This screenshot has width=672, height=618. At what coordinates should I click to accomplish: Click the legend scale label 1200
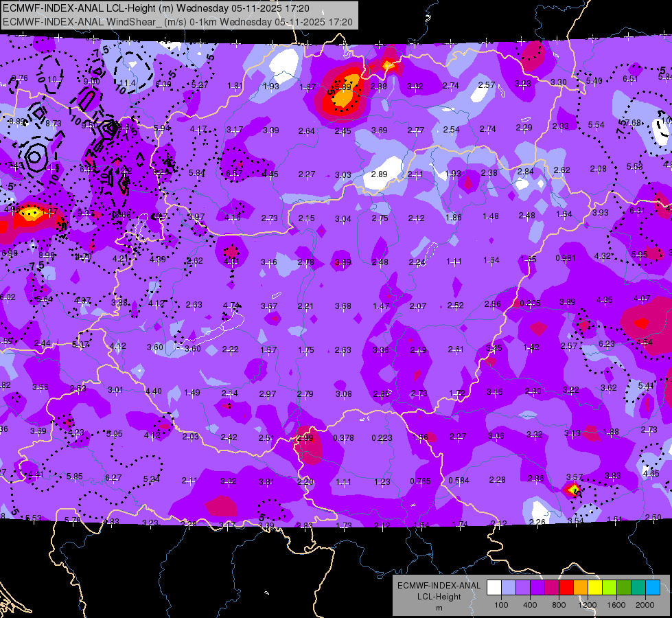(587, 605)
